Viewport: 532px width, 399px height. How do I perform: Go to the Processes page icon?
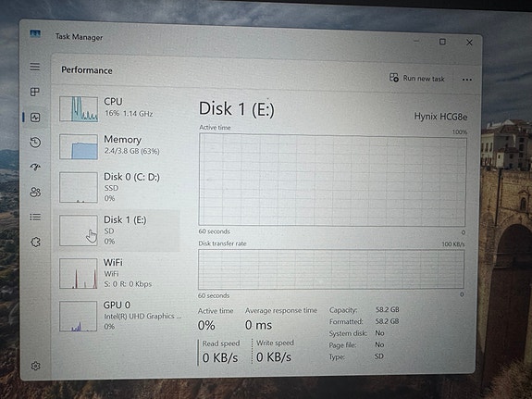pyautogui.click(x=34, y=92)
